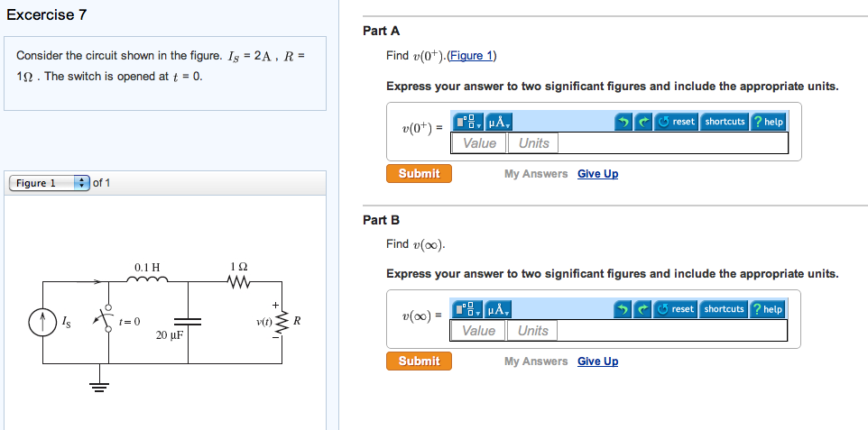
Task: Reset the Part A answer
Action: pyautogui.click(x=676, y=122)
